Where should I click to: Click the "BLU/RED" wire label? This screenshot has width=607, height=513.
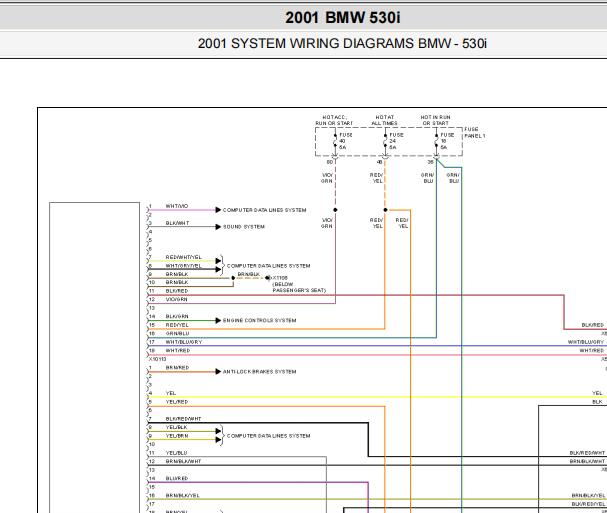click(x=177, y=479)
